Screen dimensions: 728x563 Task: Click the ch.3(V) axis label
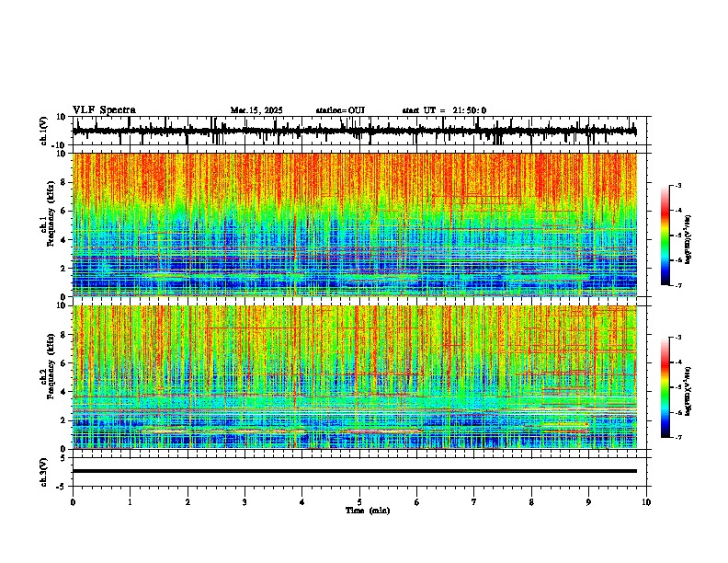pyautogui.click(x=44, y=473)
